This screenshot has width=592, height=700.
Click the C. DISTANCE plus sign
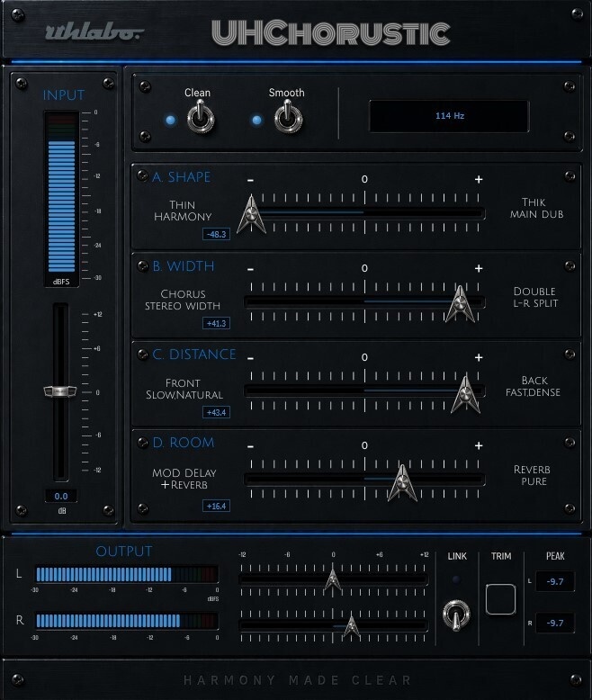[479, 357]
